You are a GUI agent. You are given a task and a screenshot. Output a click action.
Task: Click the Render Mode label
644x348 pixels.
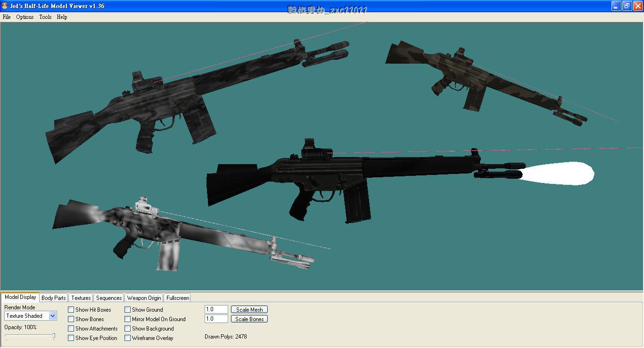click(20, 307)
